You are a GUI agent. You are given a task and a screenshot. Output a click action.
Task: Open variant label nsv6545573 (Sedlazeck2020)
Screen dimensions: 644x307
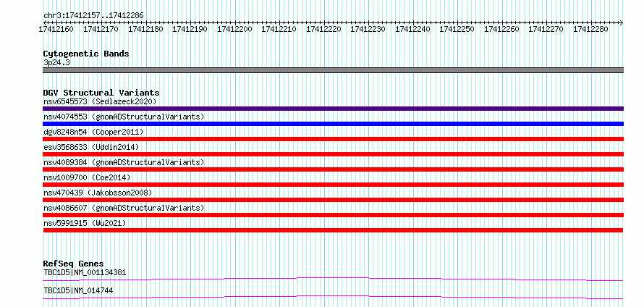[100, 101]
